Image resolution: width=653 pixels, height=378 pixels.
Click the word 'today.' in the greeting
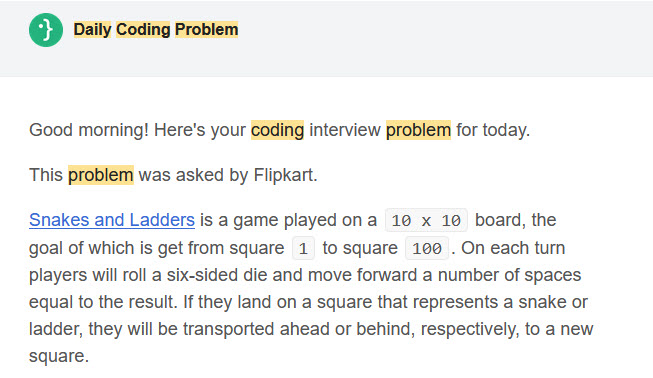click(506, 130)
